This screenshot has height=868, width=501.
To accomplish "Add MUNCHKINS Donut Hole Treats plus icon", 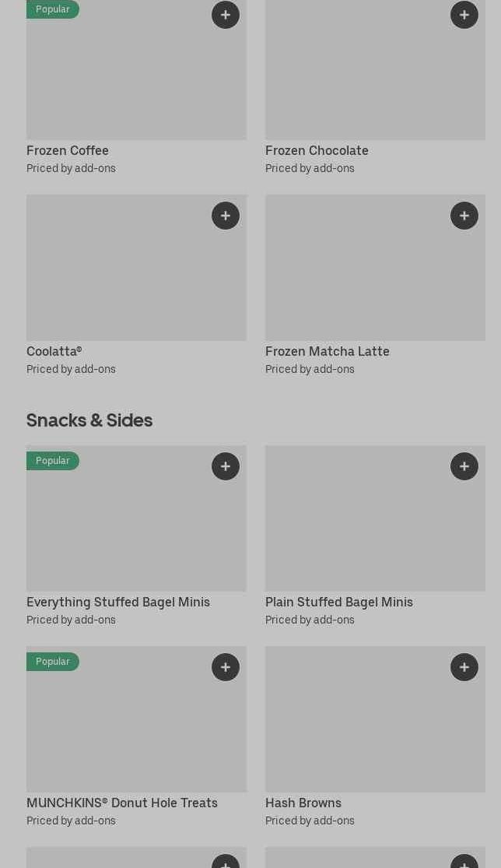I will pyautogui.click(x=226, y=667).
